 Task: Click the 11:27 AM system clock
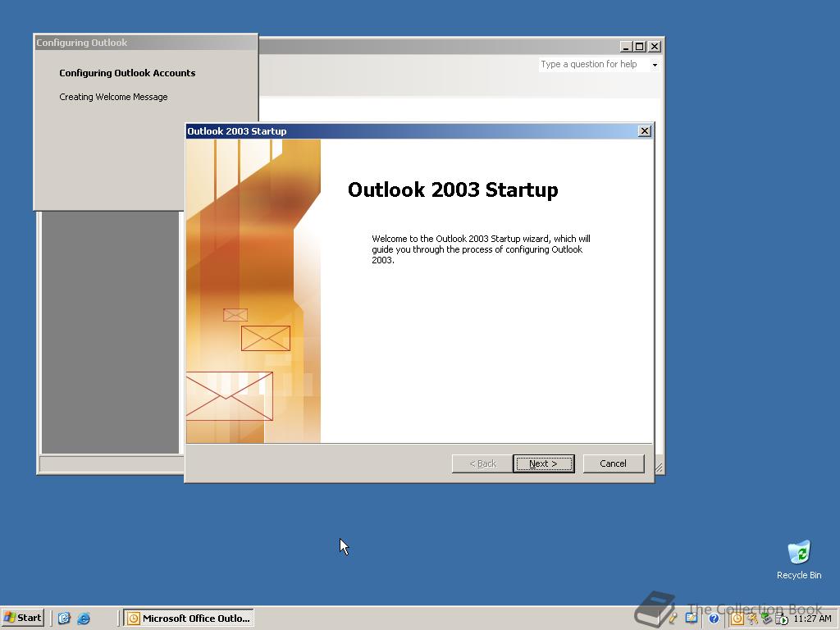pos(813,619)
